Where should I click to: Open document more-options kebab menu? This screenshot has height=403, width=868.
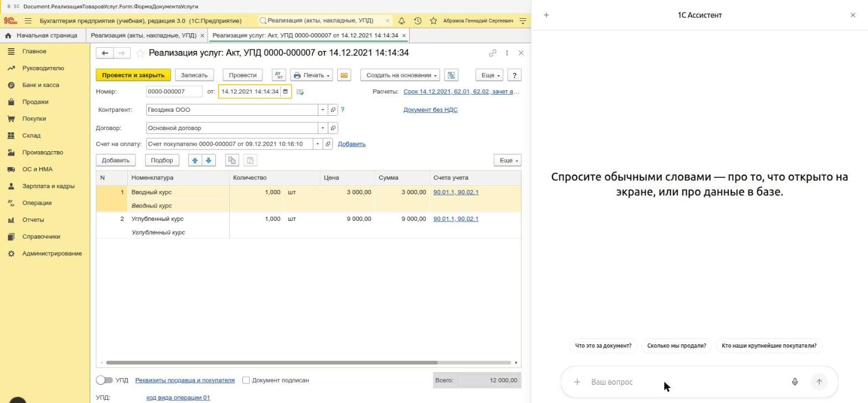pos(507,53)
